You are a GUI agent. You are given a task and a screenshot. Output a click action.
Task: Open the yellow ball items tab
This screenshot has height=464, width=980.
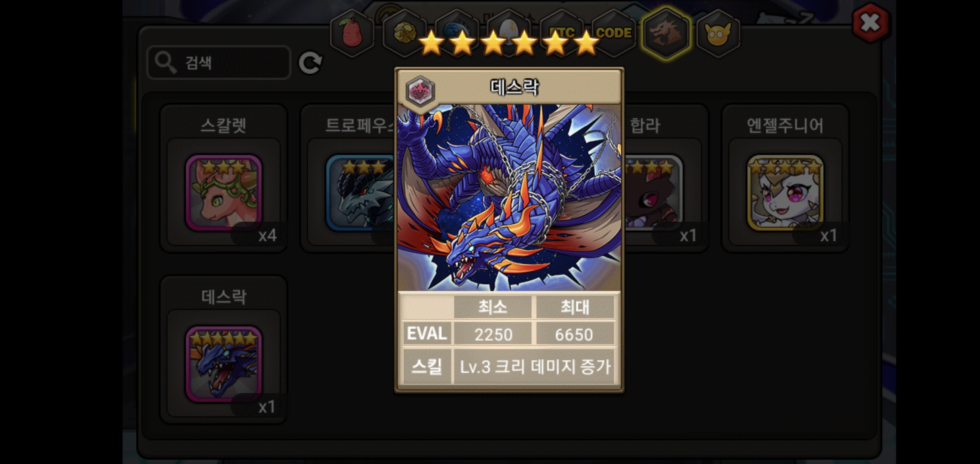[x=404, y=33]
